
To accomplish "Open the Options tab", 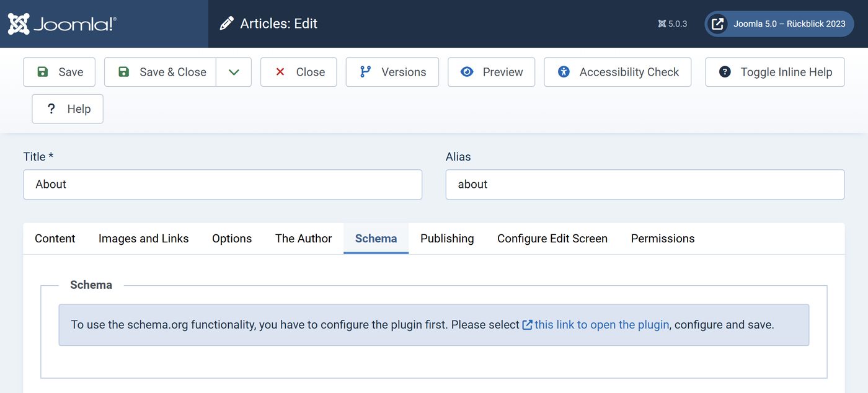I will pos(232,239).
